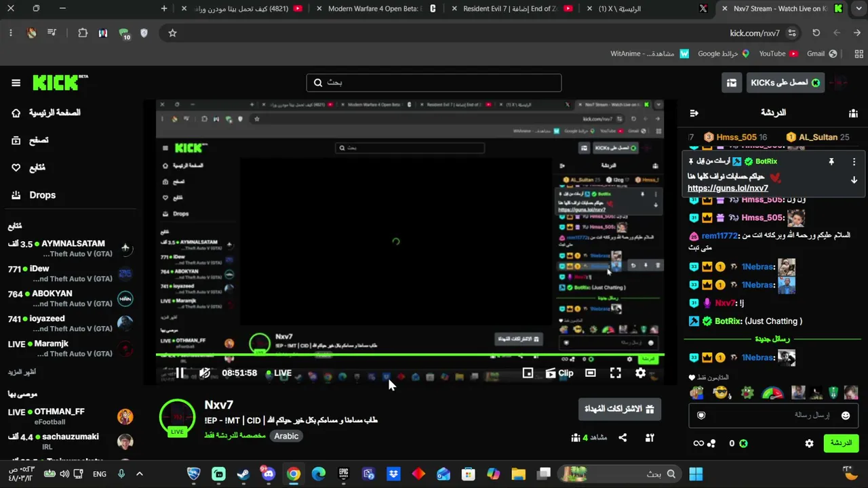Click the احصل على KICKs button
Screen dimensions: 868x488
[x=785, y=83]
